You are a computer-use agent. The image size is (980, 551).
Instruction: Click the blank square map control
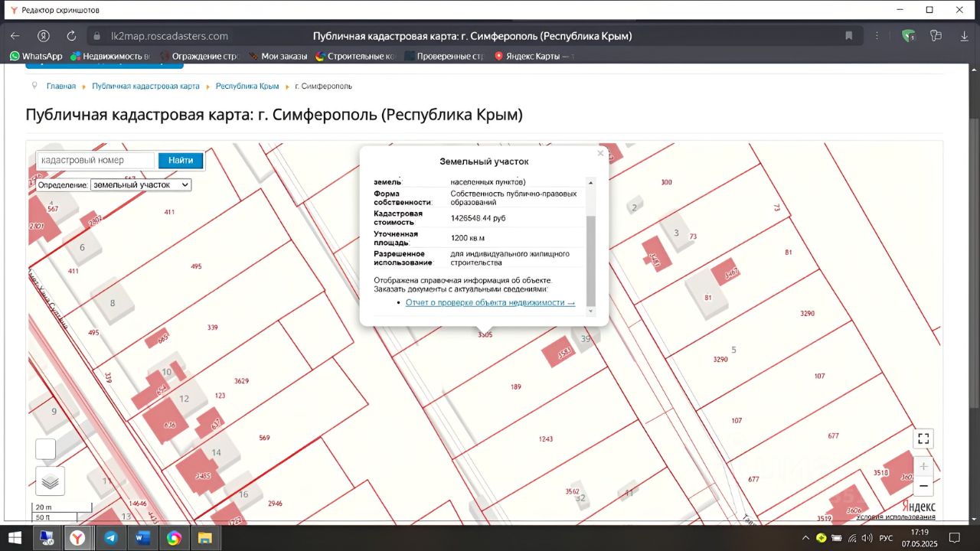46,449
